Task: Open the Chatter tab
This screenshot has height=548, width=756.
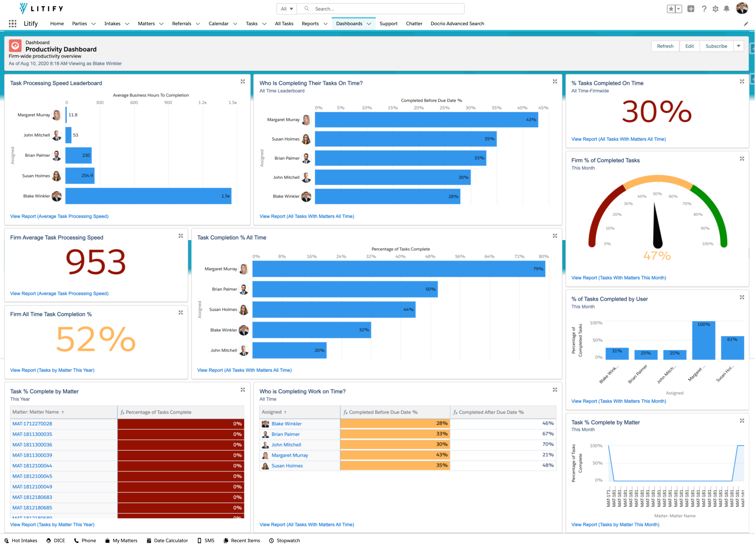Action: point(414,24)
